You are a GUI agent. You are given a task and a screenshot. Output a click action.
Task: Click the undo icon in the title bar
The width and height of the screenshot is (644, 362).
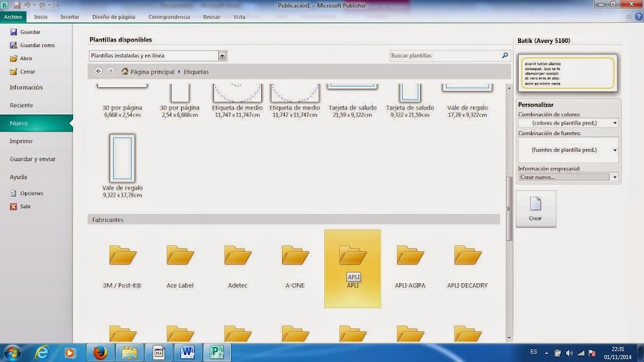27,5
